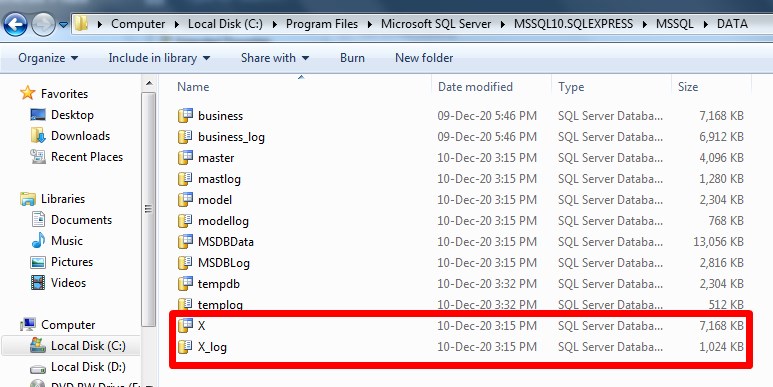Click the Burn toolbar button
Screen dimensions: 773x387
[x=352, y=58]
